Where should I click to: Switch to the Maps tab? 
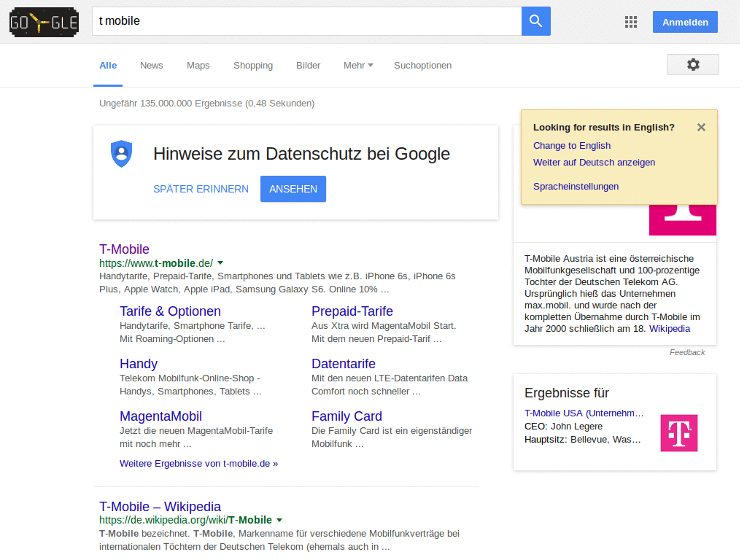click(x=198, y=65)
